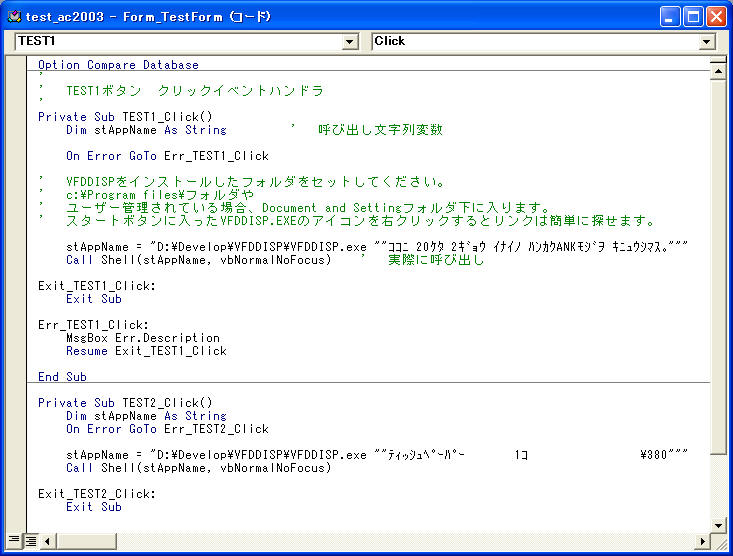
Task: Click the comment starting "スタートボタンに入った"
Action: tap(361, 221)
